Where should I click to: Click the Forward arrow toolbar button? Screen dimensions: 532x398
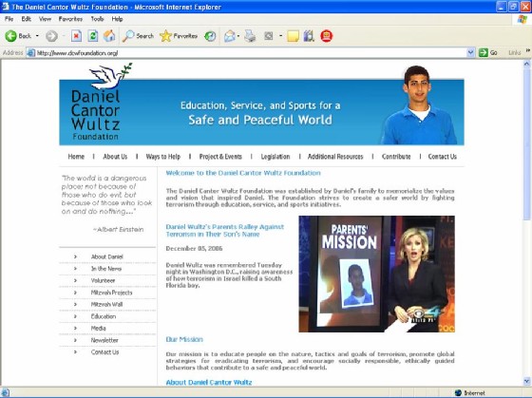click(51, 36)
